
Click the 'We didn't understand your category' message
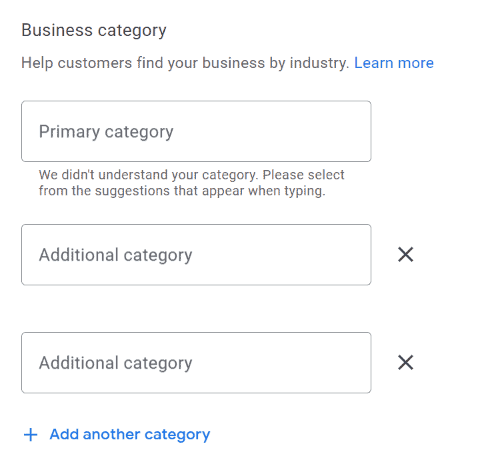(191, 183)
